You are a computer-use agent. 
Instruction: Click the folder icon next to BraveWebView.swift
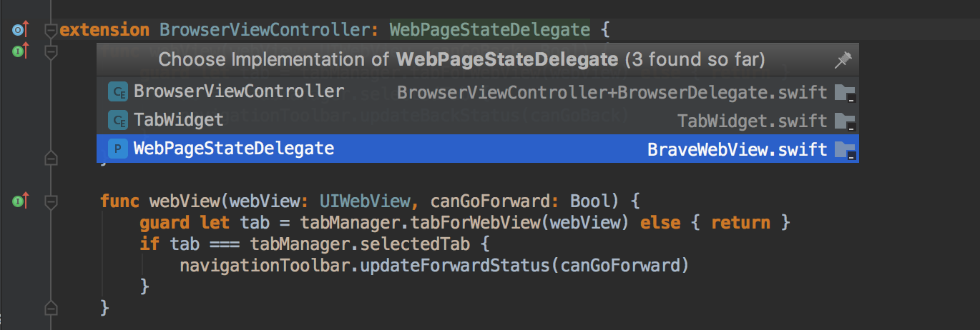845,150
